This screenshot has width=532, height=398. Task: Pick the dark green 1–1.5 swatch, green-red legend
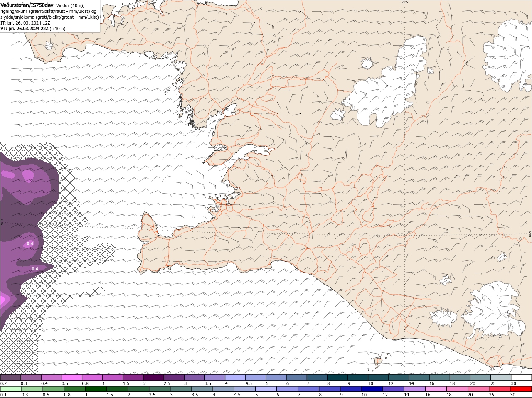(96, 389)
